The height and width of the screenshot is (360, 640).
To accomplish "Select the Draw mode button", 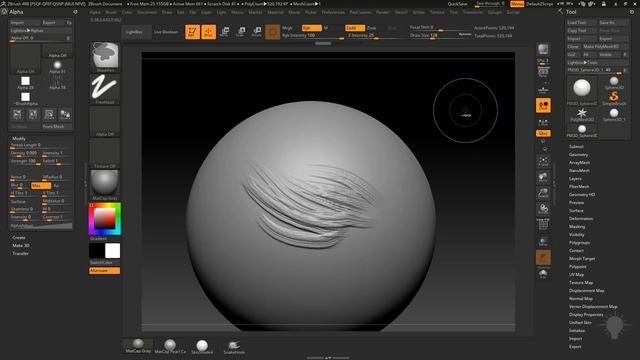I will 208,32.
